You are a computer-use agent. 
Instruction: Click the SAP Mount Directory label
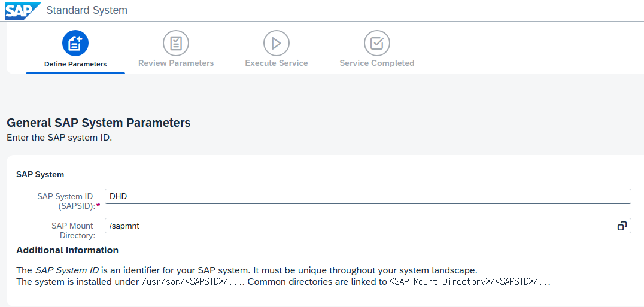(x=72, y=230)
